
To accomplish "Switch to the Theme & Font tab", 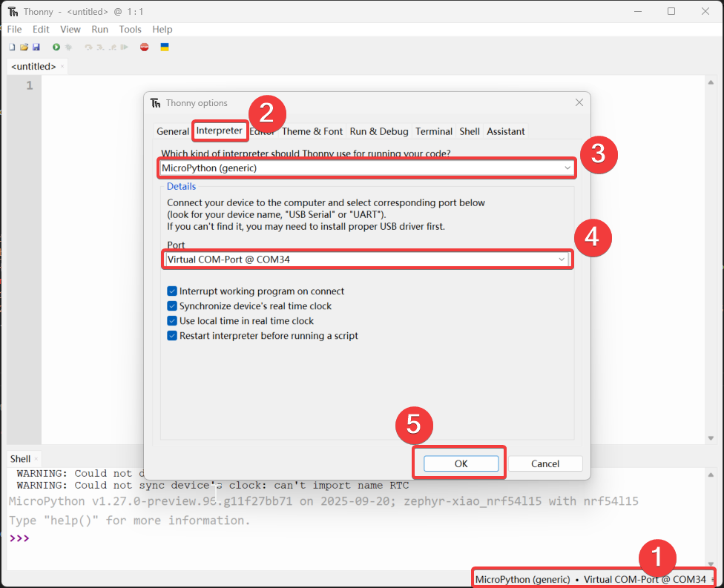I will pos(312,131).
